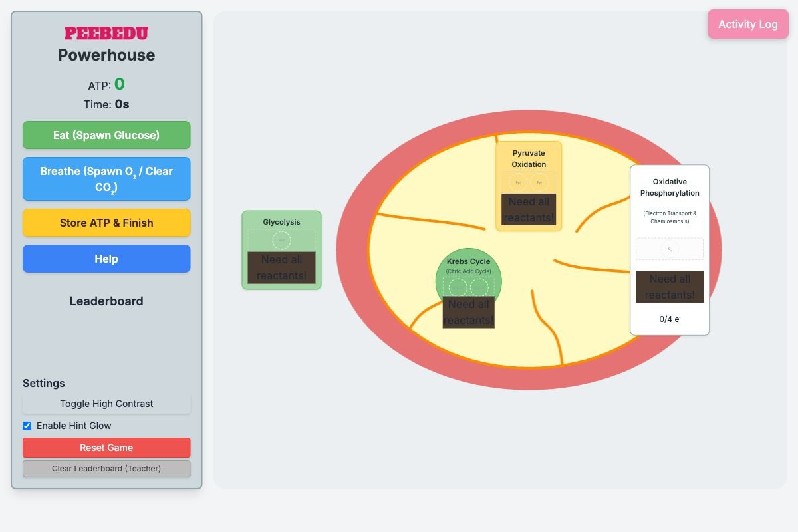Click the right reactant slot in Krebs Cycle

[479, 287]
